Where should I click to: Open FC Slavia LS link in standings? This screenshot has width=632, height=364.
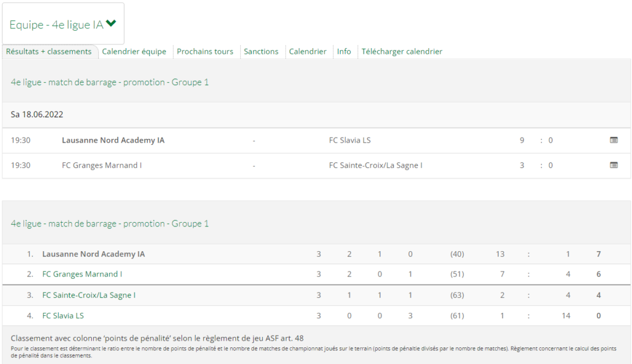[63, 316]
